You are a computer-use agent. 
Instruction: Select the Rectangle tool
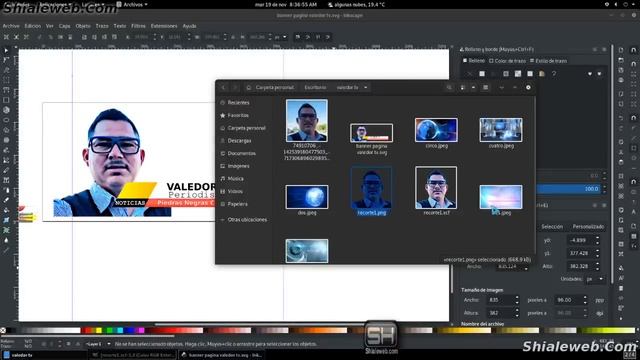click(6, 100)
